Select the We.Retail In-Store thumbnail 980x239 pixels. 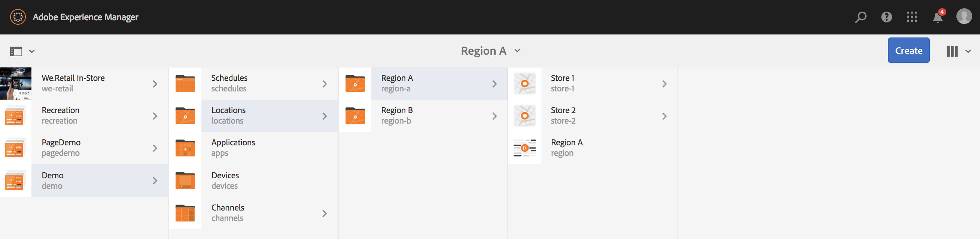coord(16,84)
